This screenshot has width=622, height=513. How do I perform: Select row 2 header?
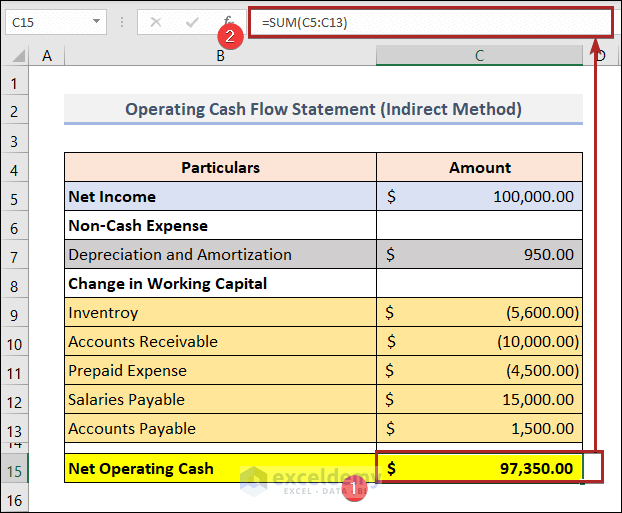tap(14, 111)
